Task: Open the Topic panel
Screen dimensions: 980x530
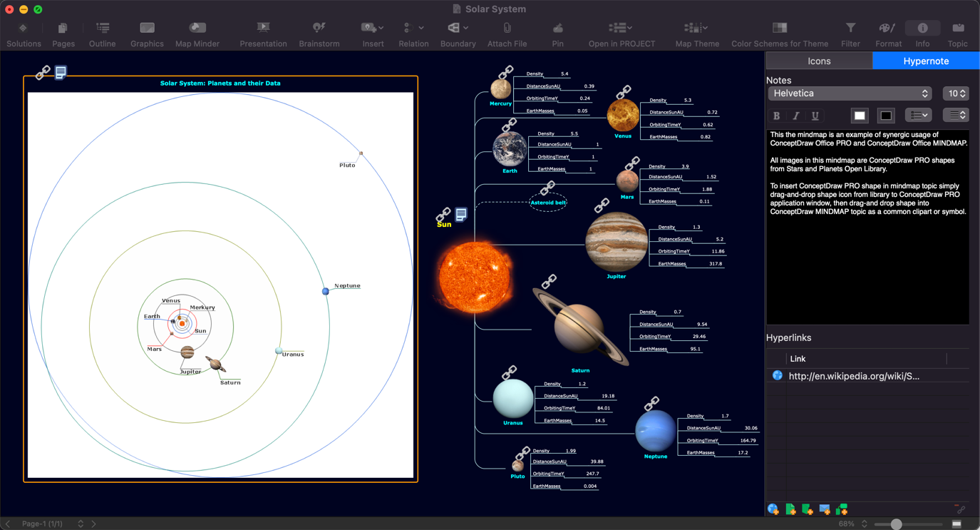Action: click(x=958, y=34)
